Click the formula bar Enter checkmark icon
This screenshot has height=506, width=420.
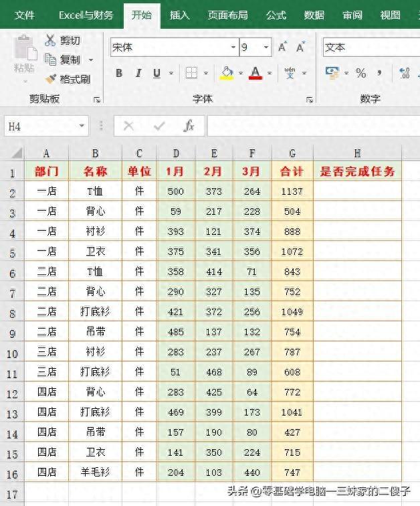click(159, 126)
